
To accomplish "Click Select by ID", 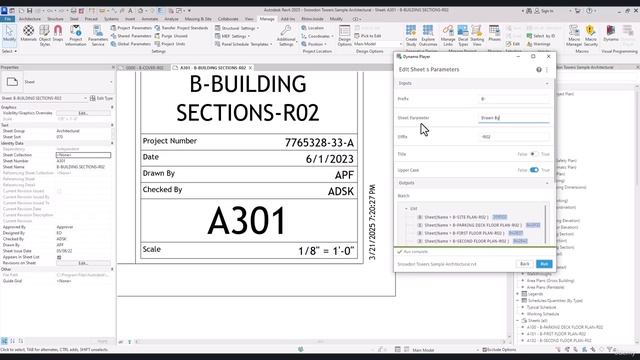I will [541, 36].
